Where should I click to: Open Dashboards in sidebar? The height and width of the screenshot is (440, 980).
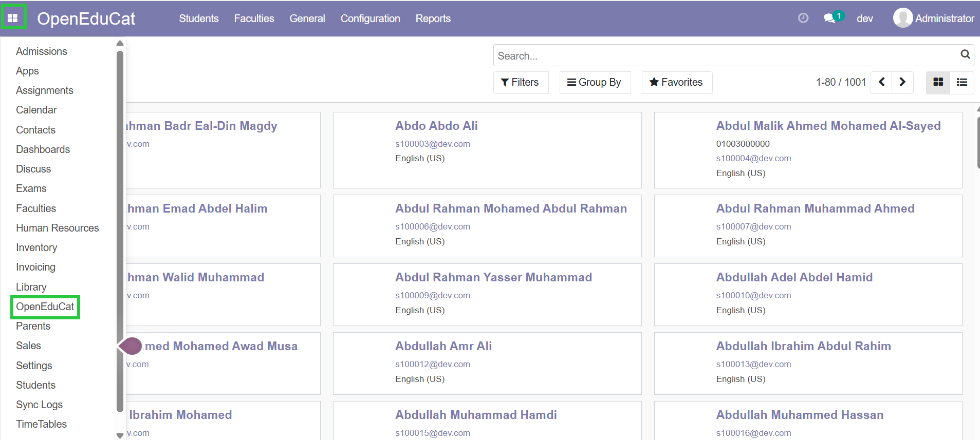43,149
